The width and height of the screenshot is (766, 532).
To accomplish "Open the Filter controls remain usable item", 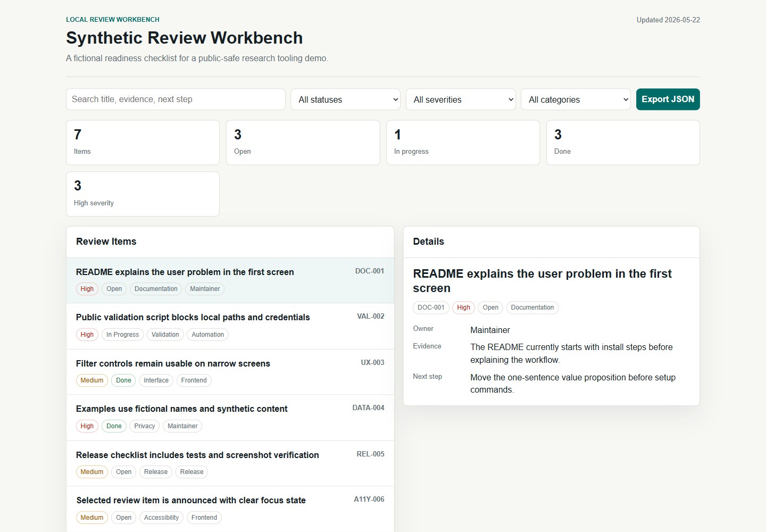I will point(230,372).
